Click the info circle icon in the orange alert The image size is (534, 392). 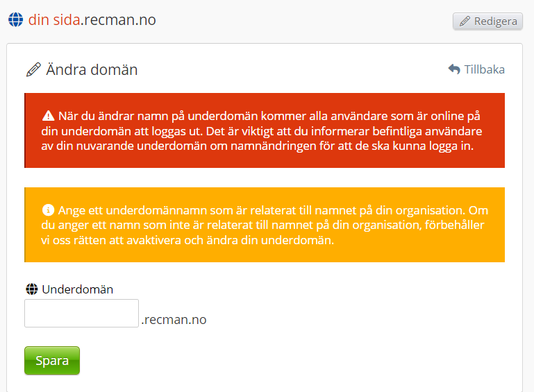pos(48,210)
